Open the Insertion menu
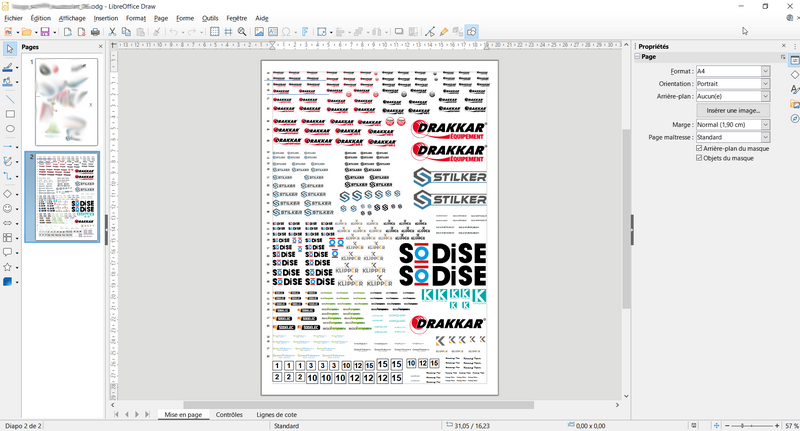Viewport: 800px width, 431px height. click(106, 18)
